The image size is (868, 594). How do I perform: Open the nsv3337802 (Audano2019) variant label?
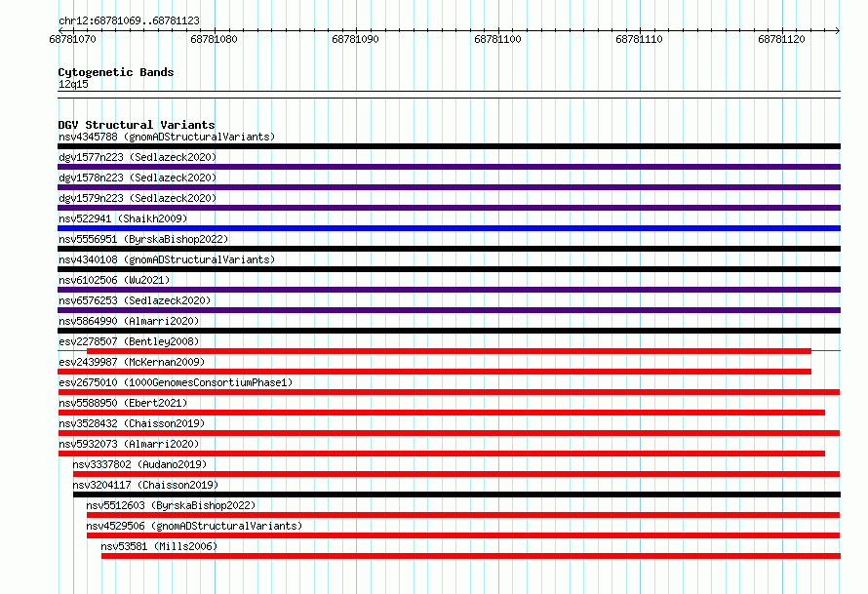(139, 464)
